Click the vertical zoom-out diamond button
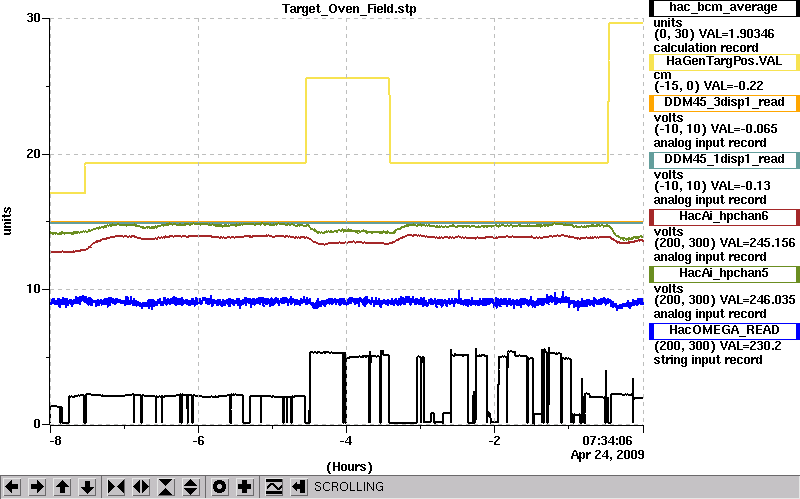Viewport: 800px width, 499px height. 191,487
